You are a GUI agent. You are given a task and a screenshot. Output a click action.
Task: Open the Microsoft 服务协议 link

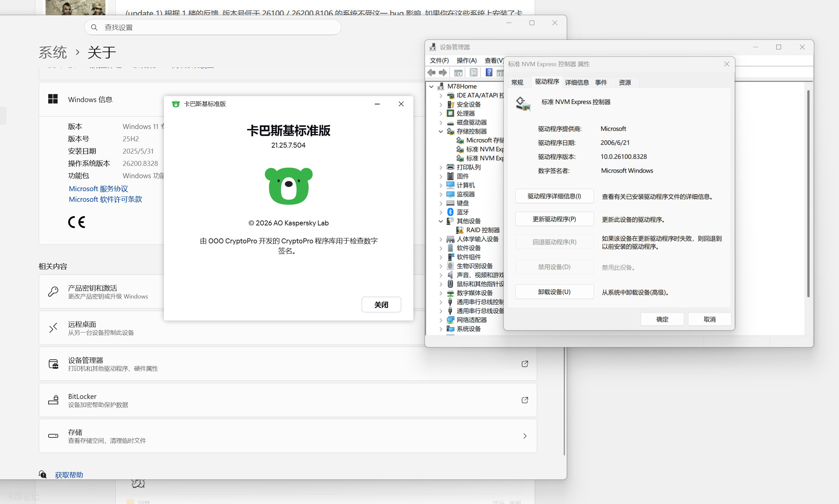[x=98, y=189]
